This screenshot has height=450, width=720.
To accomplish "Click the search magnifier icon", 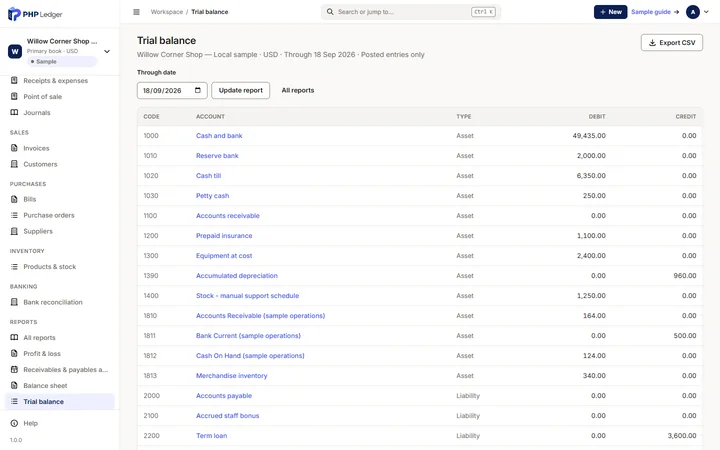I will 330,12.
